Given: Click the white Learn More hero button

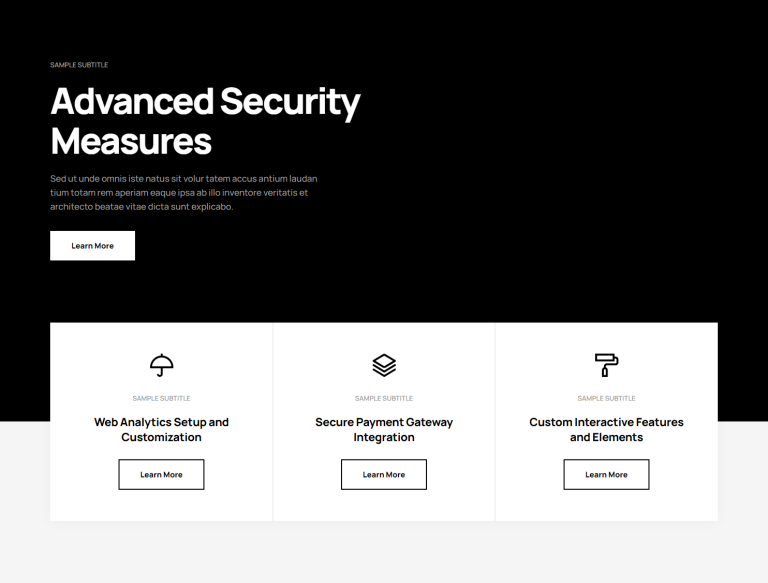Looking at the screenshot, I should point(93,245).
